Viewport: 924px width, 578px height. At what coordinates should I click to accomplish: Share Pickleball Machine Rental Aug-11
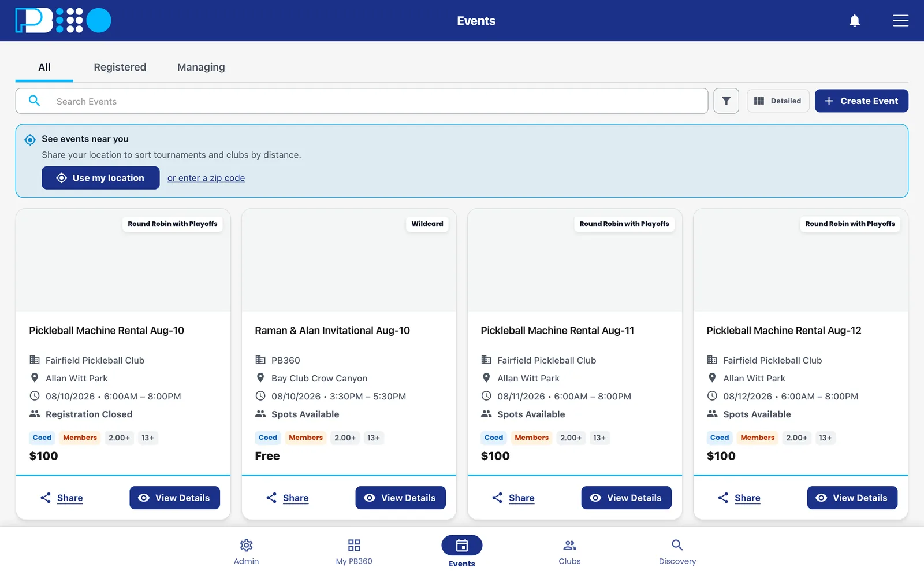pyautogui.click(x=513, y=498)
